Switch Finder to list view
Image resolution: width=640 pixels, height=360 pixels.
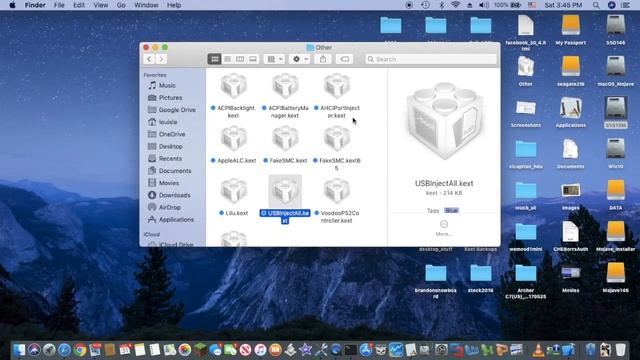pyautogui.click(x=227, y=59)
